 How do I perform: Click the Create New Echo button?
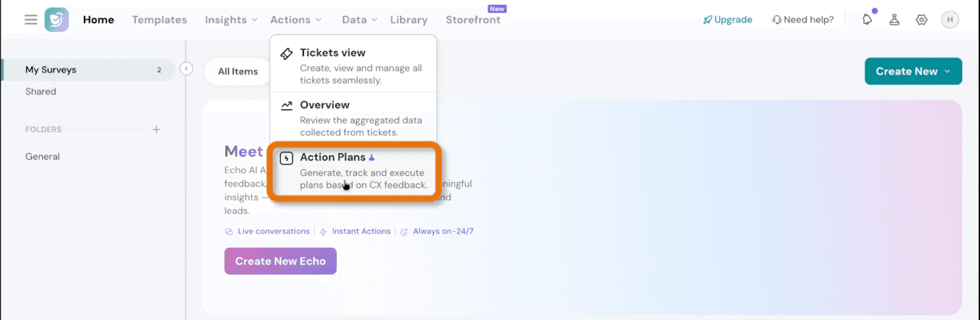(280, 261)
